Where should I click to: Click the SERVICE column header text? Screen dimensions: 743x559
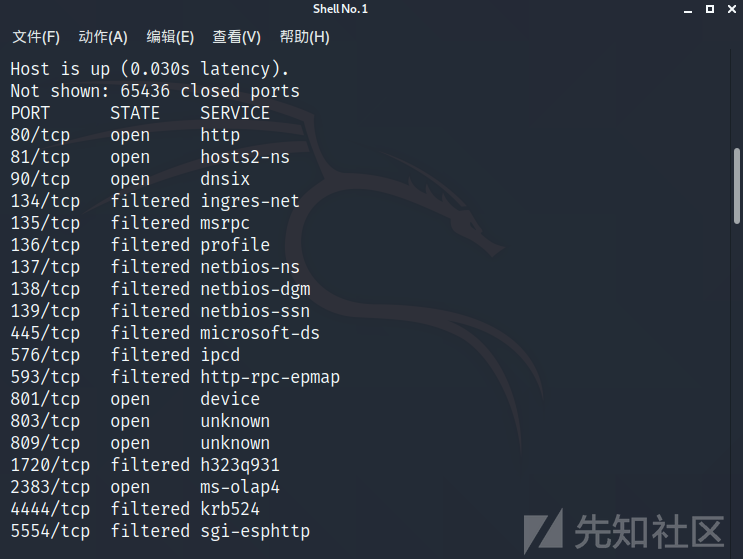[235, 113]
